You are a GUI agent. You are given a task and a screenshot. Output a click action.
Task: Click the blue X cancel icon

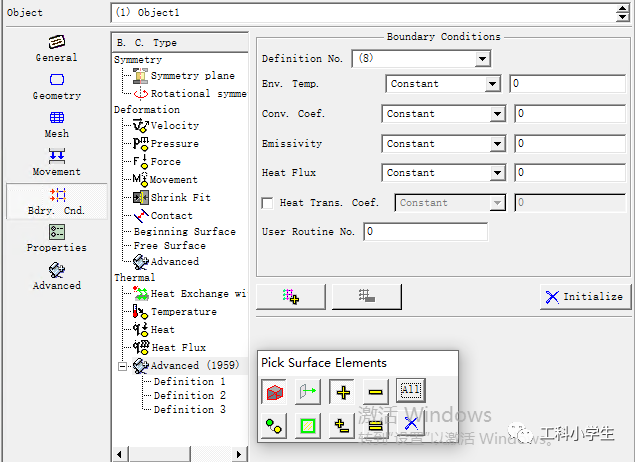pos(411,424)
